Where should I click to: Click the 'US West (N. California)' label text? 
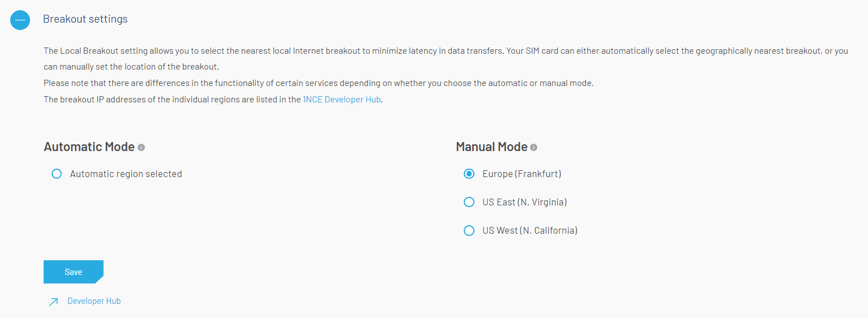click(x=529, y=231)
